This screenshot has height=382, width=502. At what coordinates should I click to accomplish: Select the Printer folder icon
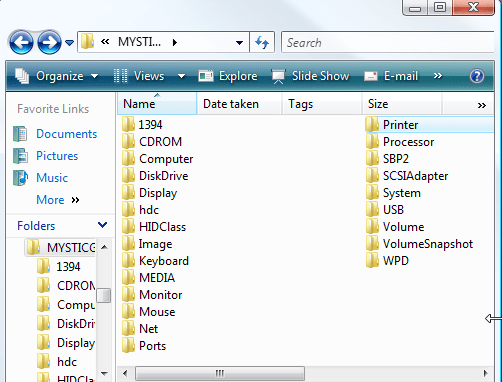(372, 124)
